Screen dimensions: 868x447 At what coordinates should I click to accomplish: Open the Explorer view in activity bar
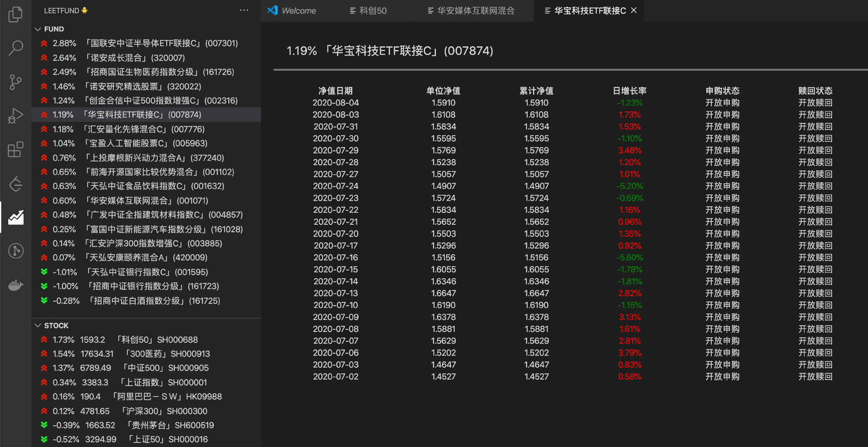tap(16, 14)
